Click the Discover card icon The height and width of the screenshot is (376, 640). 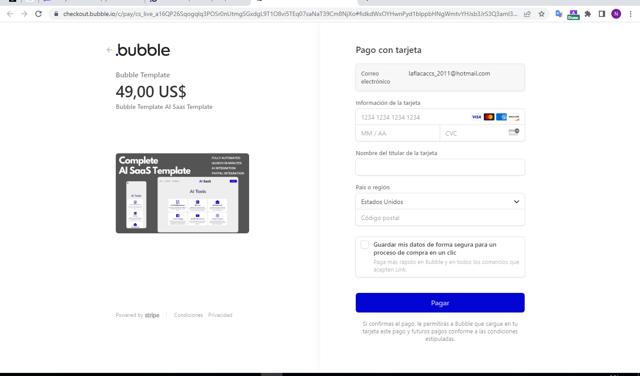tap(514, 117)
